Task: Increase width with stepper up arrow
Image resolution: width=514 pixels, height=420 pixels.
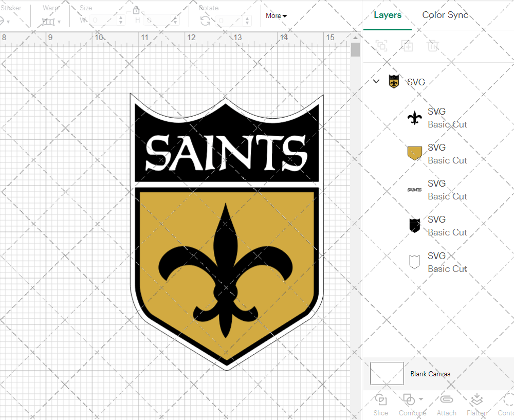Action: [121, 17]
